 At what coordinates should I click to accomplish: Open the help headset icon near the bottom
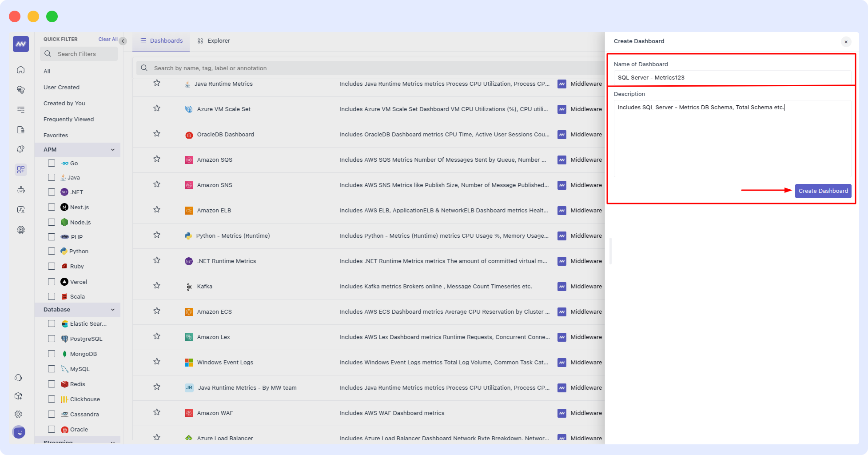(x=18, y=377)
